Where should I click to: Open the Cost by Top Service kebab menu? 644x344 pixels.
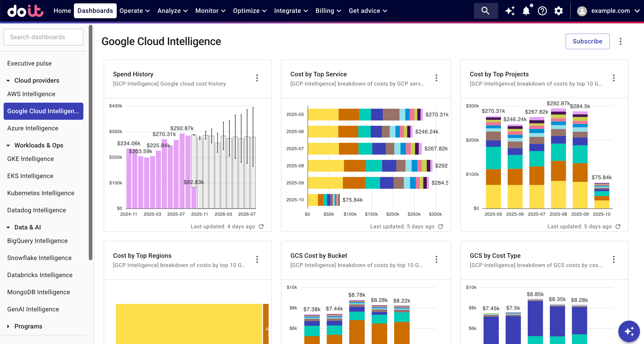pos(436,78)
